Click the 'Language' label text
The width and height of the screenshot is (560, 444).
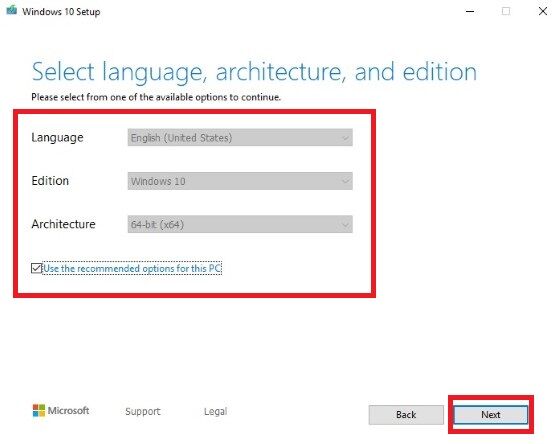coord(58,138)
